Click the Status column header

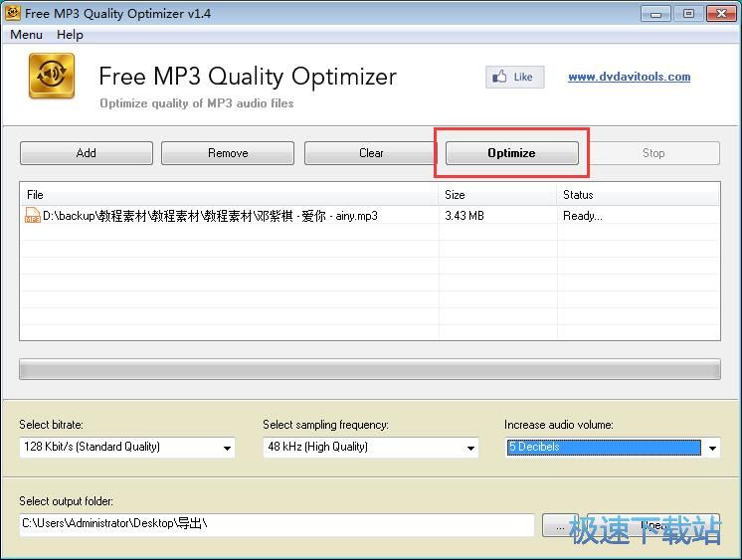pos(637,195)
